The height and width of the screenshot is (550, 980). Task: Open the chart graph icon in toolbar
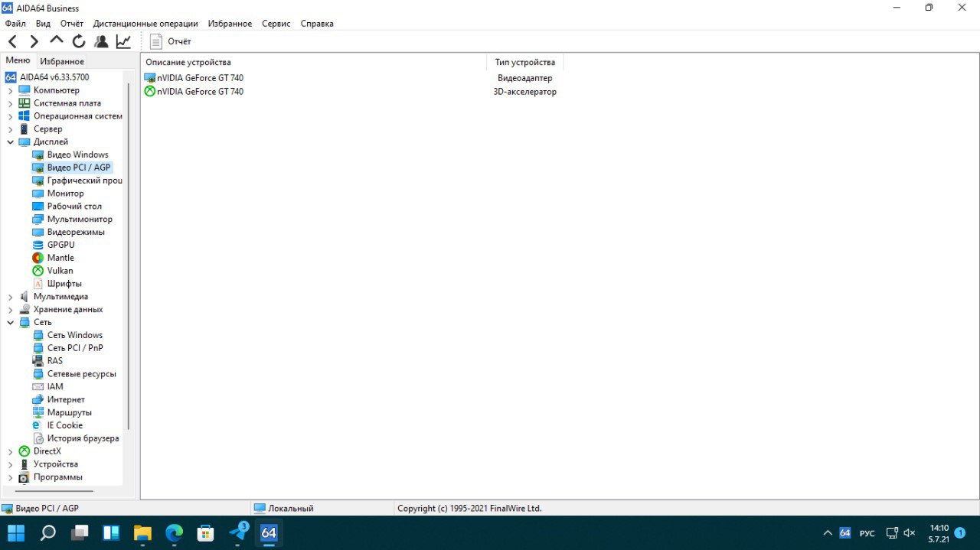123,41
